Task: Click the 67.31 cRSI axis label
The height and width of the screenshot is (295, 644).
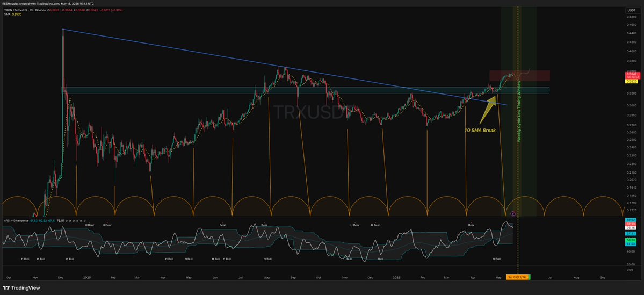Action: click(x=631, y=233)
